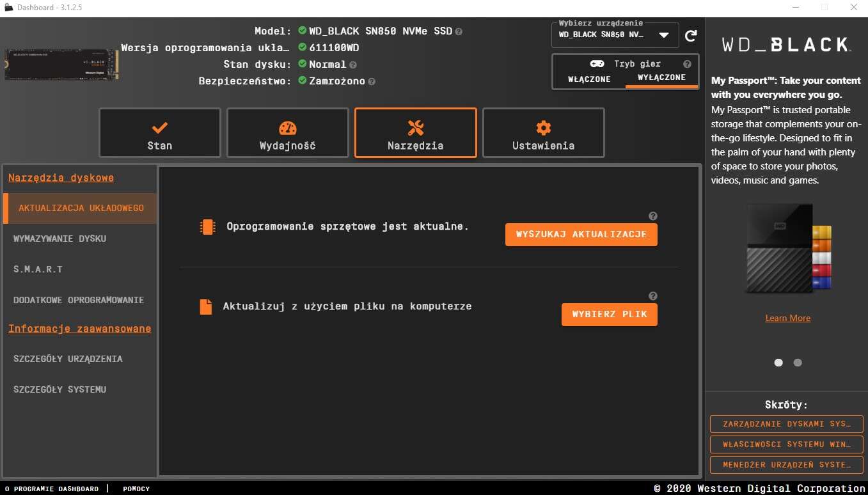Click help icon beside Stan dysku Normal
Image resolution: width=868 pixels, height=495 pixels.
[353, 65]
